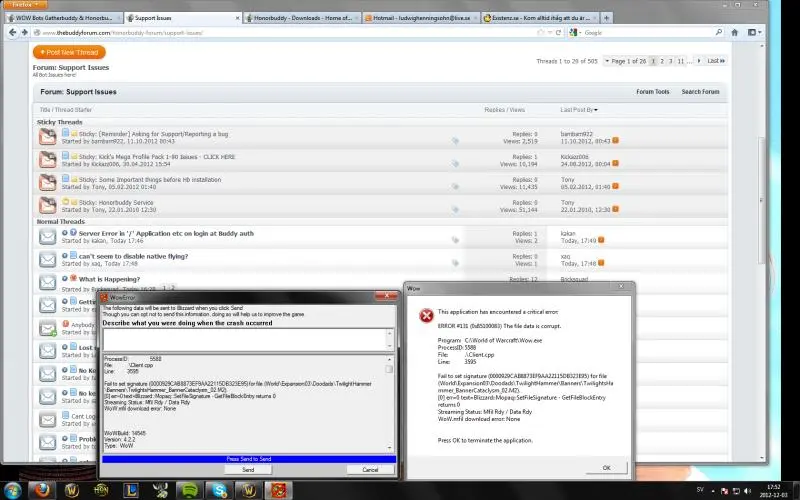Go to next page arrow
This screenshot has height=500, width=800.
coord(699,61)
